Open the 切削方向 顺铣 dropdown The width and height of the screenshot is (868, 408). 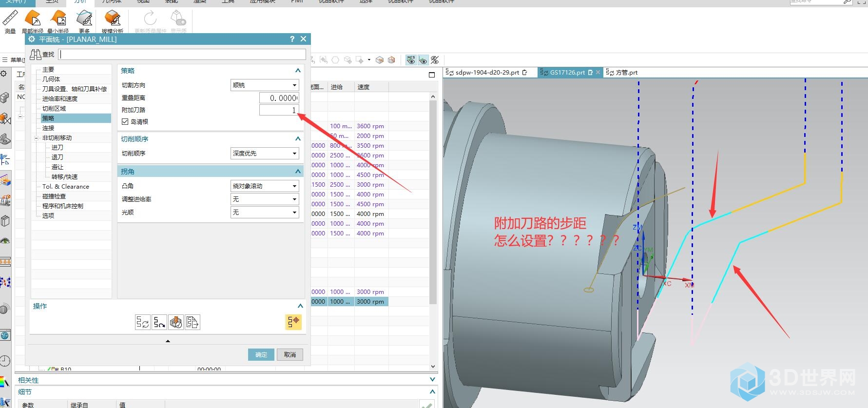(264, 85)
